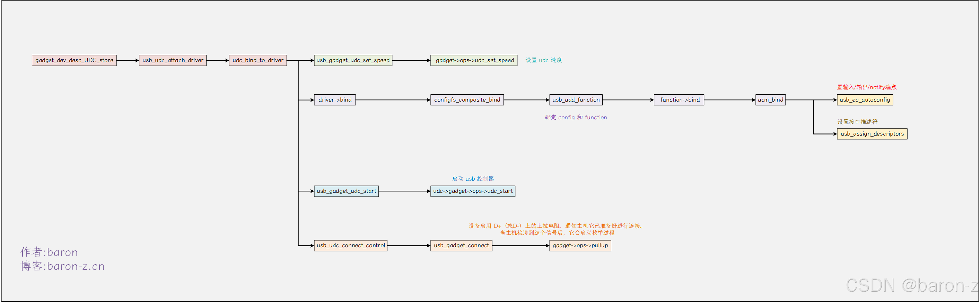Click the '作者:baron' author text
This screenshot has width=980, height=302.
pos(49,252)
